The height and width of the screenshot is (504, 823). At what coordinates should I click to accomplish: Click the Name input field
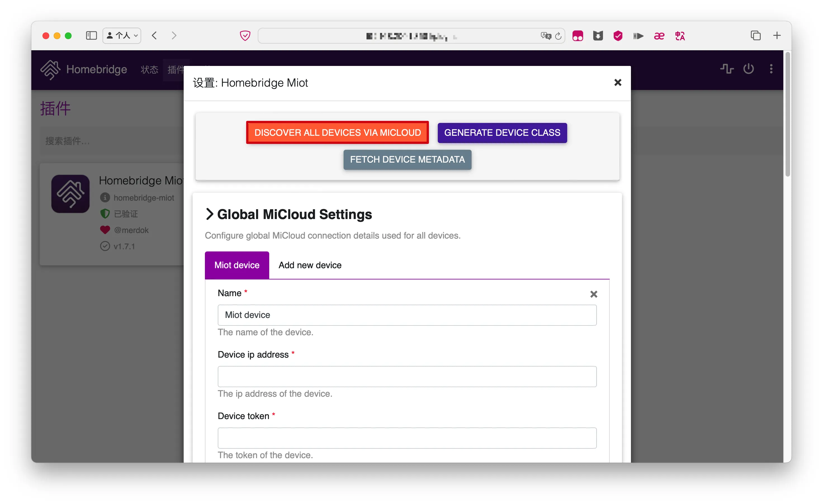[407, 315]
